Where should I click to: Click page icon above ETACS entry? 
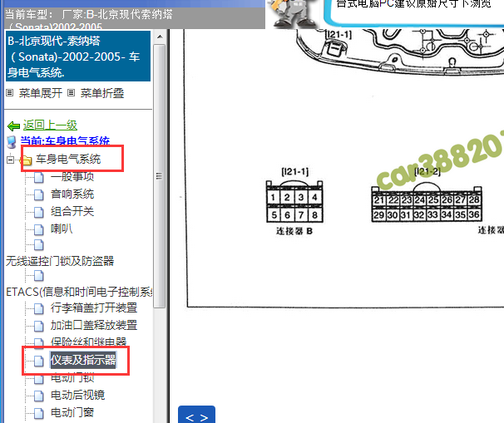point(39,276)
